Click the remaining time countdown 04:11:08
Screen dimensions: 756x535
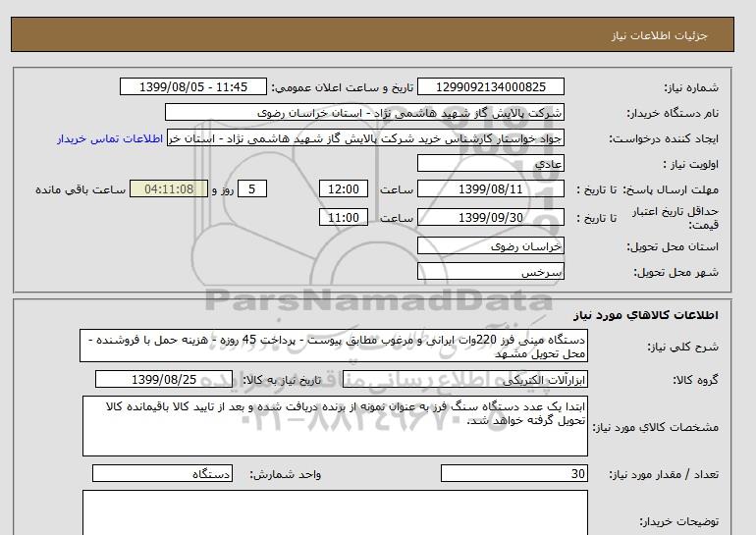[169, 189]
